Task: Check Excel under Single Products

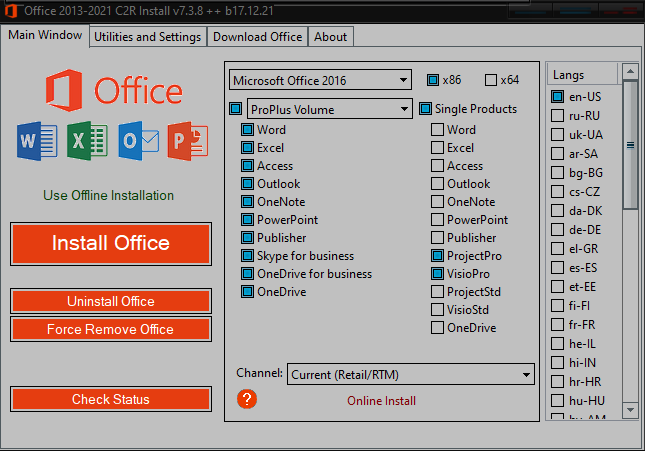Action: point(437,148)
